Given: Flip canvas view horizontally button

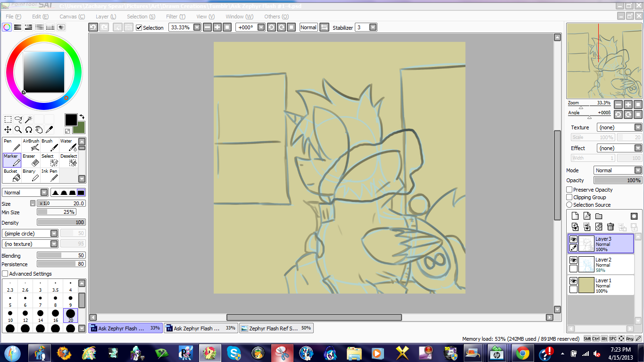Looking at the screenshot, I should pos(324,27).
